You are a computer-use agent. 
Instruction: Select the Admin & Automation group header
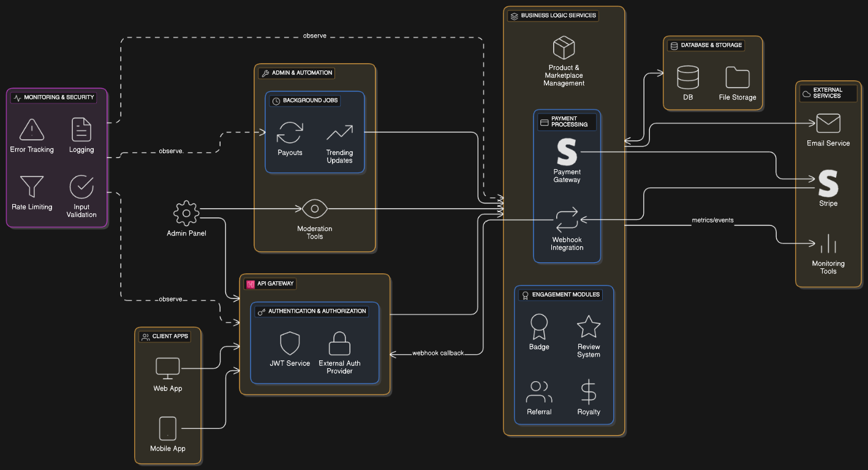[296, 73]
